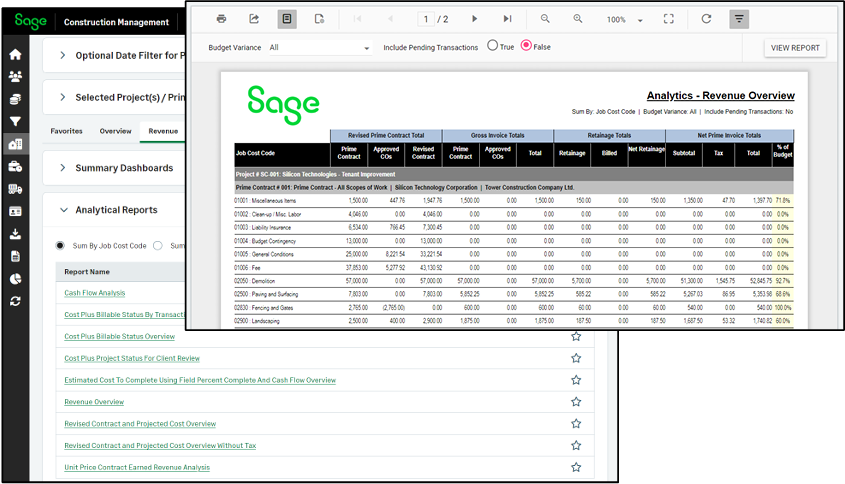Favorite Unit Price Contract Earned Revenue Analysis
The image size is (845, 484).
point(576,467)
